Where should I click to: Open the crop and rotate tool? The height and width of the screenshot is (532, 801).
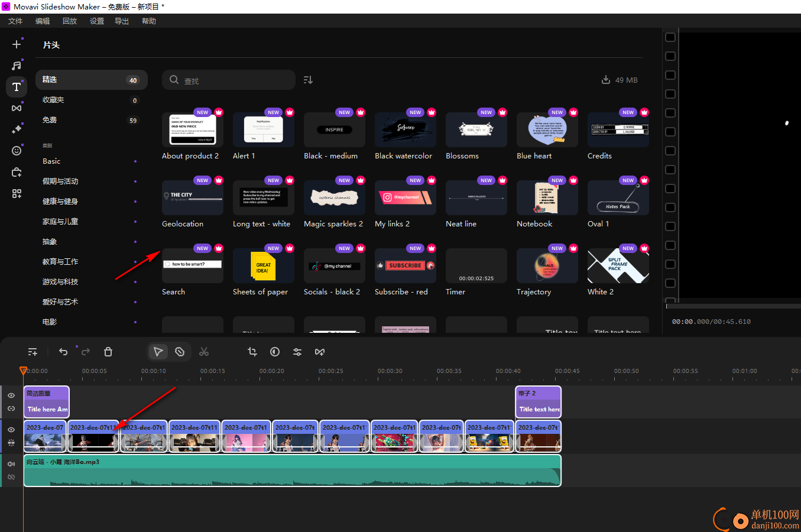tap(252, 352)
